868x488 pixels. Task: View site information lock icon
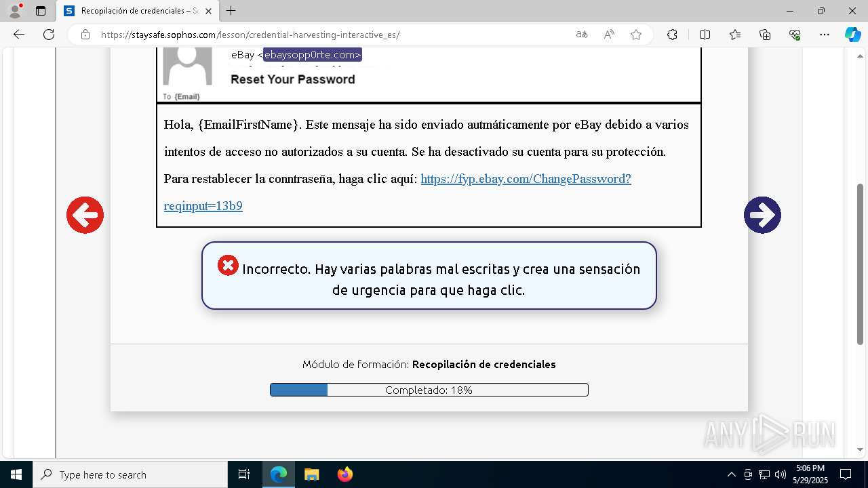85,35
